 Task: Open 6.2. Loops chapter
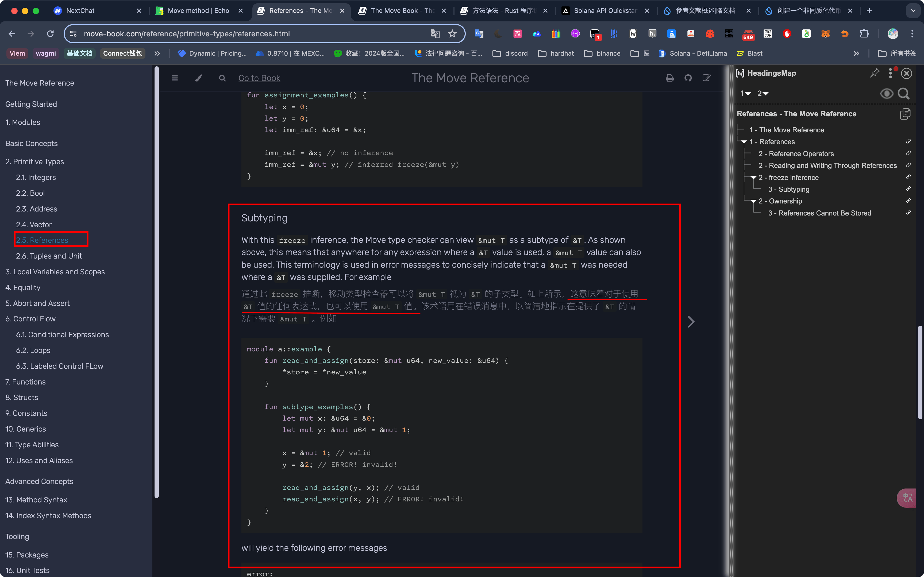pos(33,350)
